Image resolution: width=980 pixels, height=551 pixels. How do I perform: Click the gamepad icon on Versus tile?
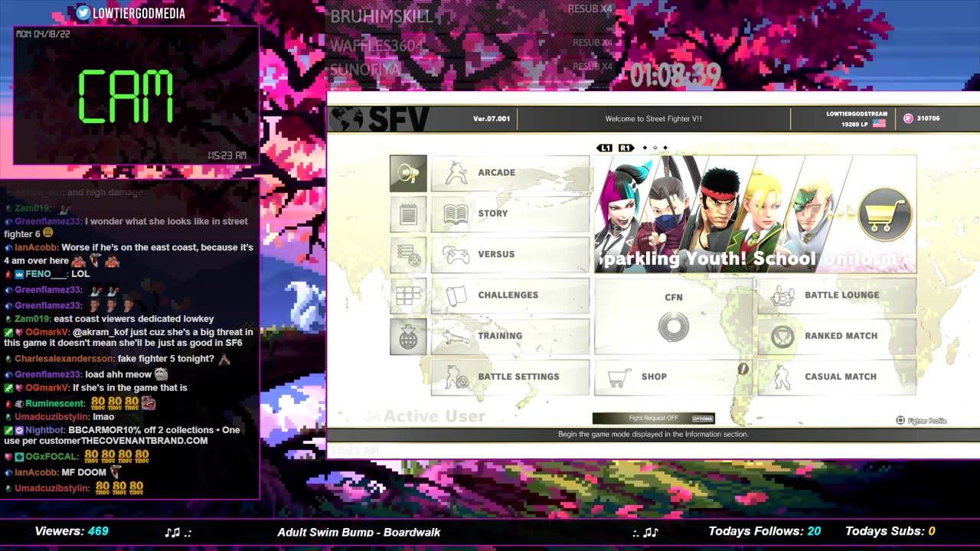pyautogui.click(x=456, y=255)
